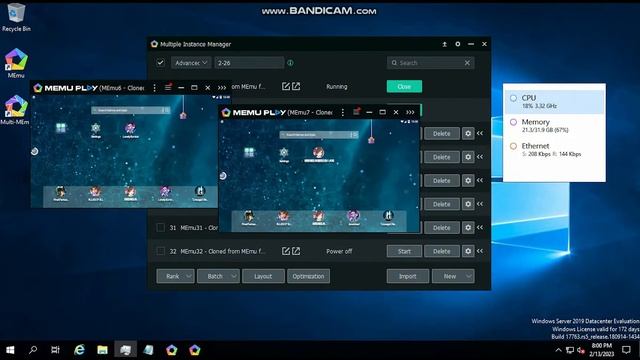Screen dimensions: 640x360
Task: Open the MEmu desktop shortcut
Action: [x=16, y=63]
